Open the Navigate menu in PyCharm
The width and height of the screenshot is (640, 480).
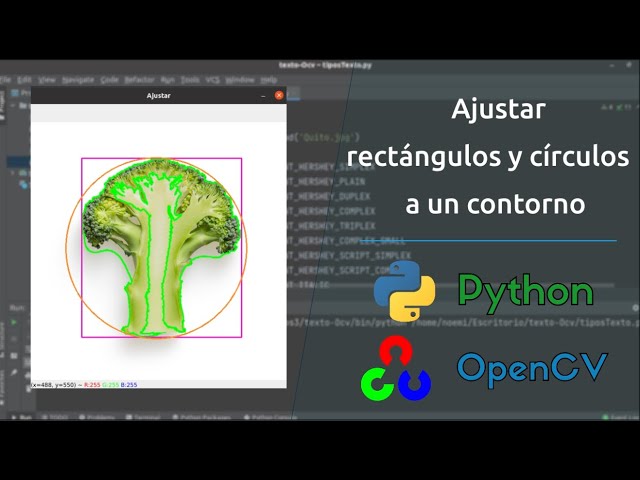point(78,80)
